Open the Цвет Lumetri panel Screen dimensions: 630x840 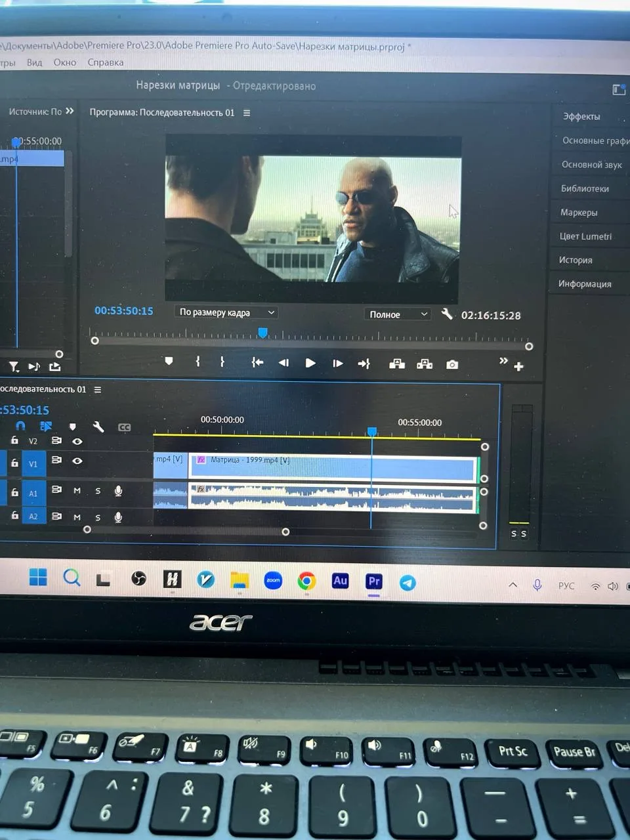click(x=585, y=236)
